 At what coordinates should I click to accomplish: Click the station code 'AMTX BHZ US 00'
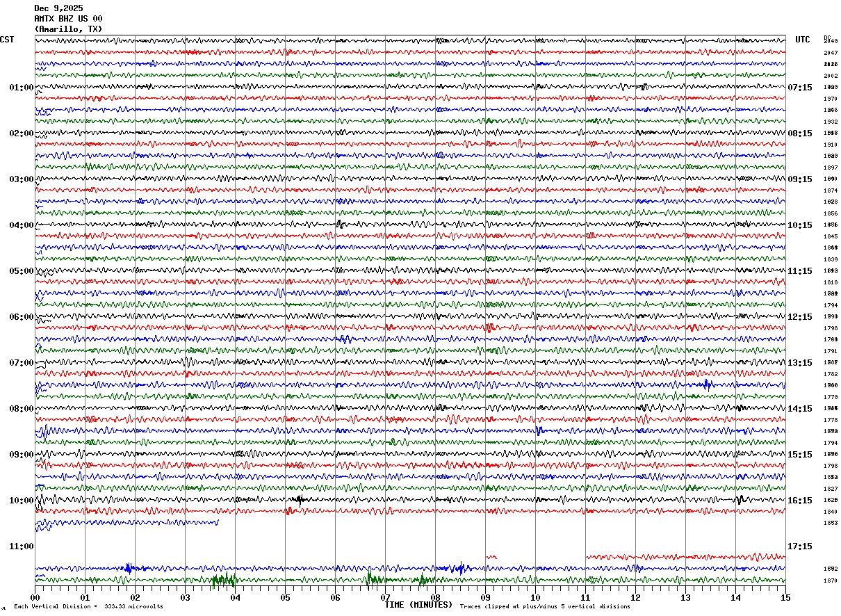point(68,19)
